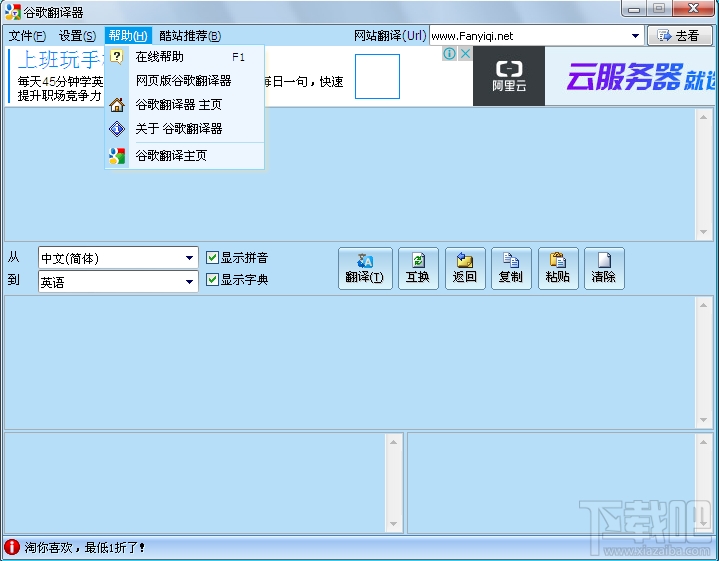Click source text scrollbar up arrow
The height and width of the screenshot is (561, 719).
point(703,117)
